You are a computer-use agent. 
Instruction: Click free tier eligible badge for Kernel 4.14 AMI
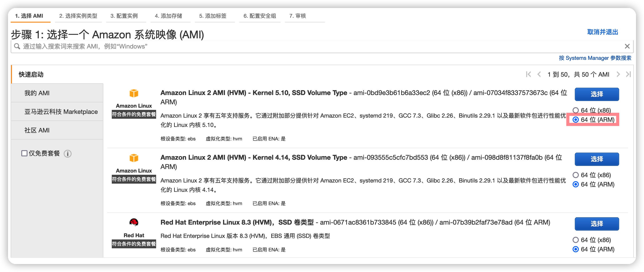pyautogui.click(x=134, y=179)
